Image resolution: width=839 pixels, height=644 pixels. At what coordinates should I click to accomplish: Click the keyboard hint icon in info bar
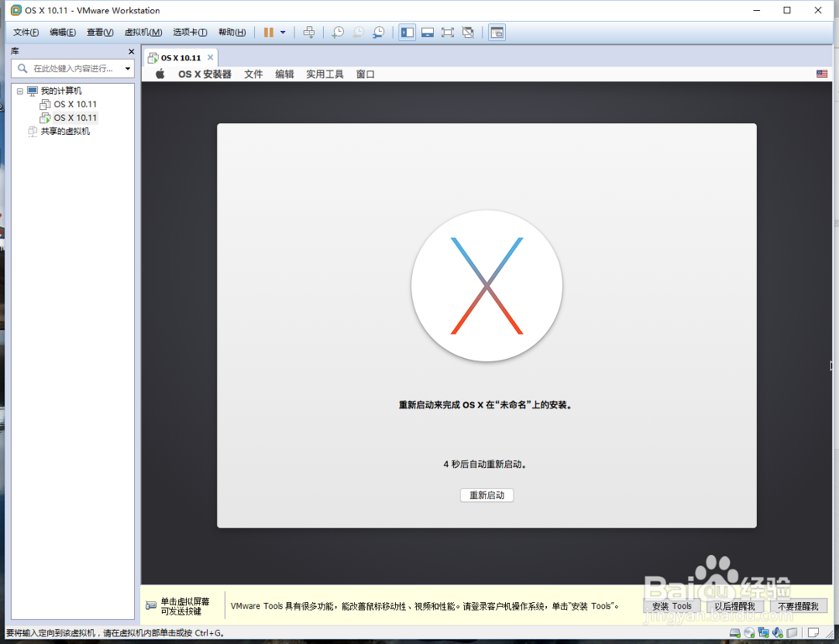[x=151, y=605]
